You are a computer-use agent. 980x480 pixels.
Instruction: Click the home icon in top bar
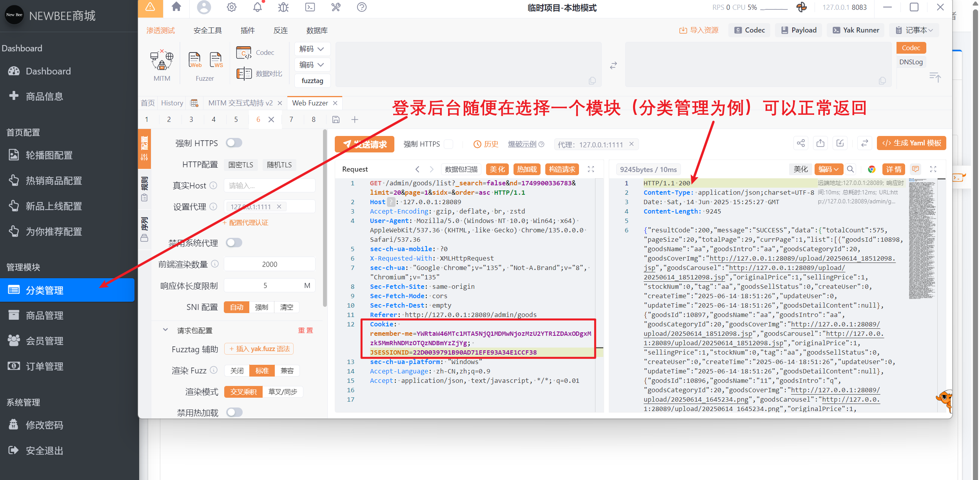pos(176,7)
